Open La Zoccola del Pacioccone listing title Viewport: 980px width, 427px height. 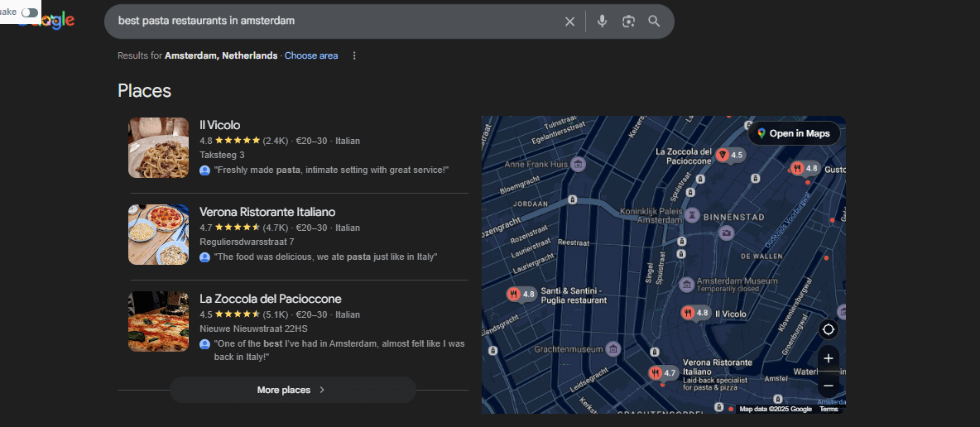270,299
